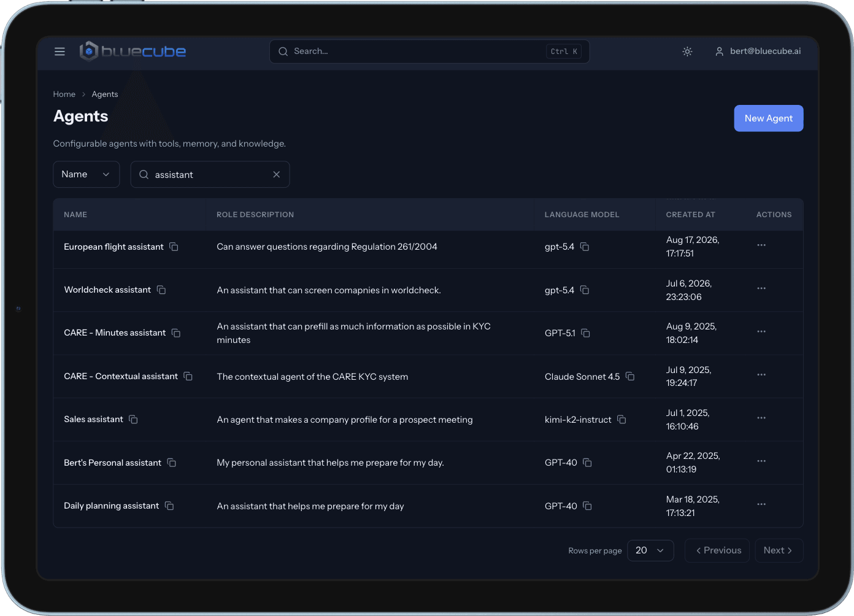Image resolution: width=854 pixels, height=616 pixels.
Task: Select the Daily planning assistant name
Action: pyautogui.click(x=111, y=506)
